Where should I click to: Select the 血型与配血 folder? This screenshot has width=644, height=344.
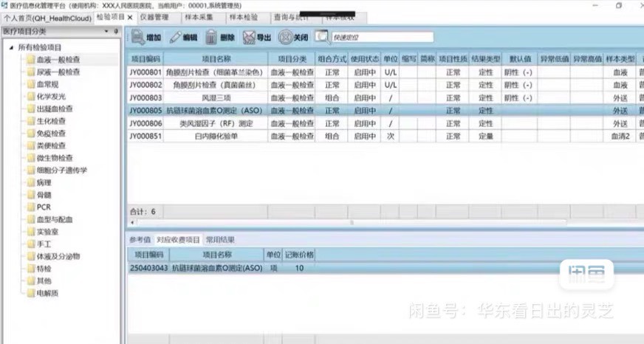[49, 220]
